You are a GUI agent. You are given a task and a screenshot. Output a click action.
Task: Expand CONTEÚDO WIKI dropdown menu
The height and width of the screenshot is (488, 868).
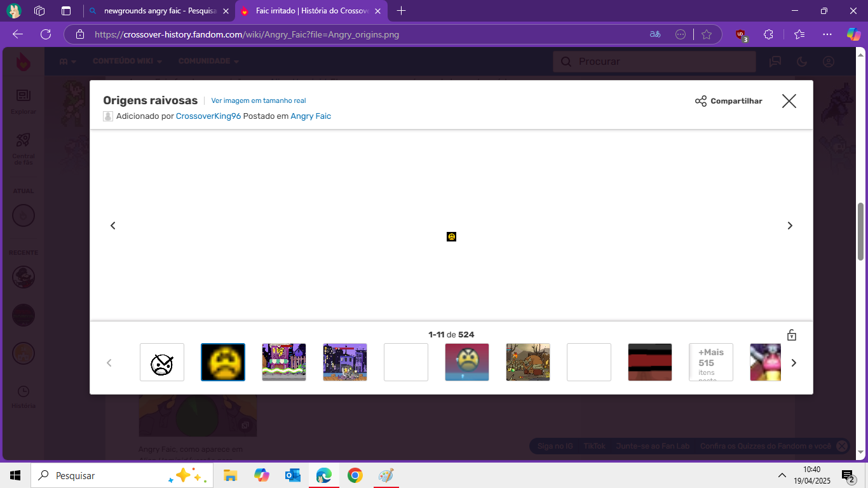pos(127,61)
